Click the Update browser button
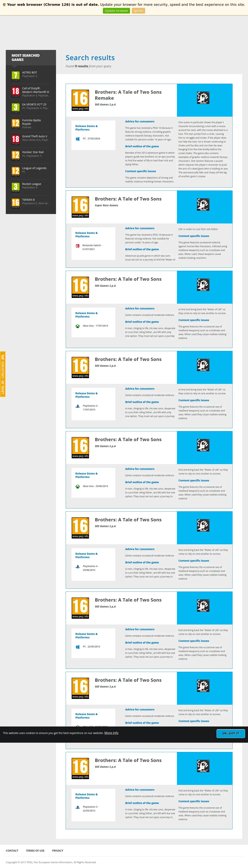Viewport: 248px width, 868px height. [x=116, y=11]
